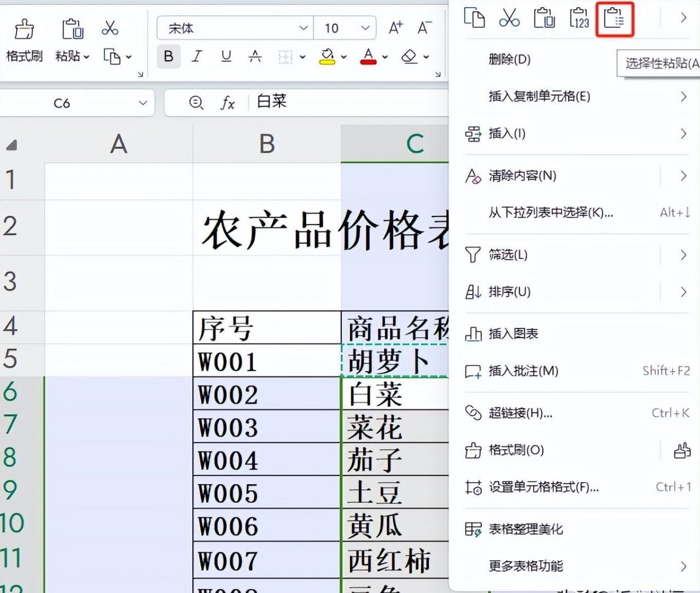Open the Name Box dropdown next to C6
The image size is (700, 593).
143,103
